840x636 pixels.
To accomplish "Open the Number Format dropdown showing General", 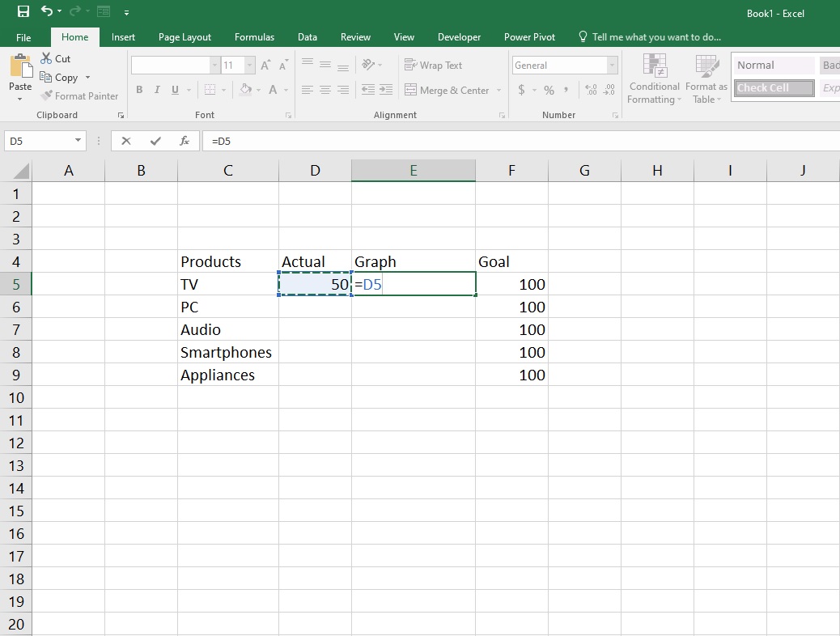I will 613,65.
